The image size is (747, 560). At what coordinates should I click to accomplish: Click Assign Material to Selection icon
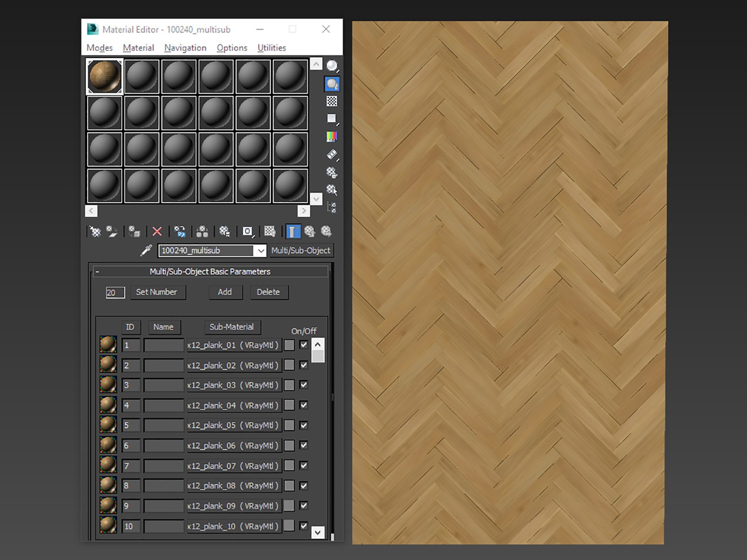134,231
